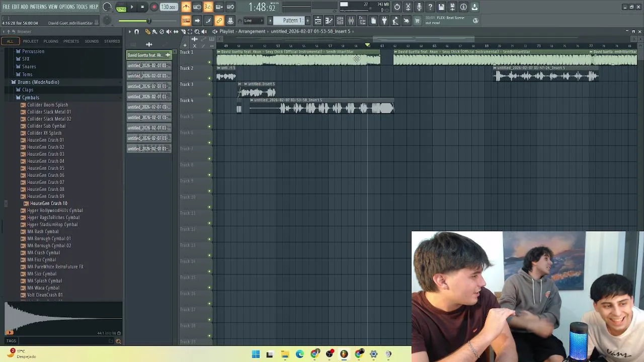Collapse the Drums (ModeAudio) folder
Screen dimensions: 644x362
coord(38,82)
